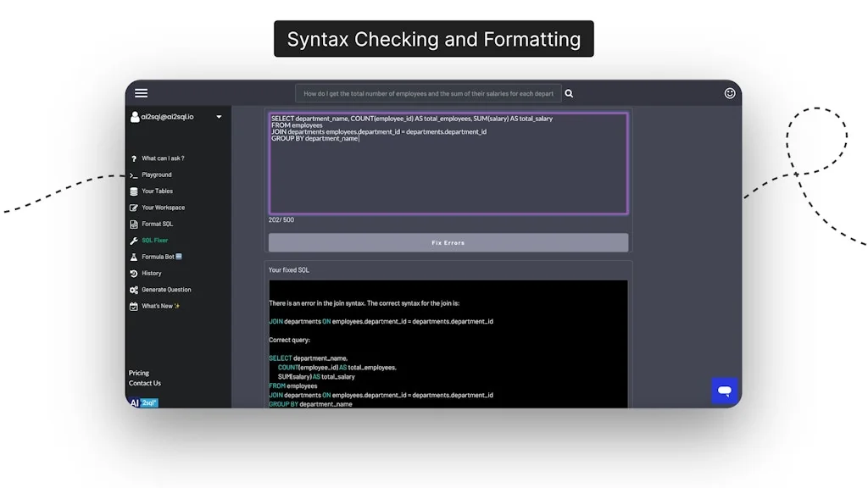Select Your Workspace in the sidebar
This screenshot has height=488, width=868.
click(x=163, y=208)
